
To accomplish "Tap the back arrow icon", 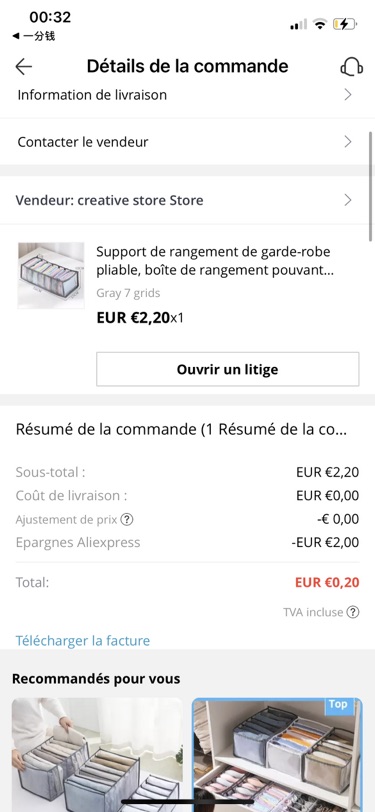I will coord(24,66).
